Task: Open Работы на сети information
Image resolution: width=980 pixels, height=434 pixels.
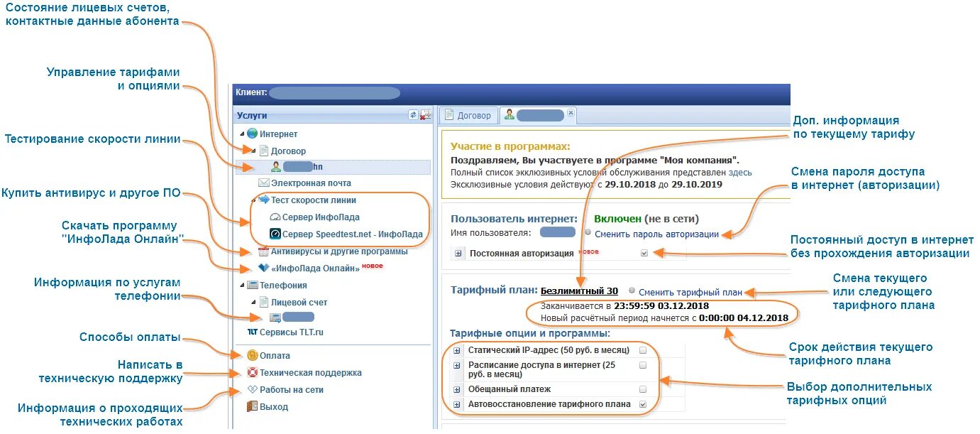Action: [x=292, y=389]
